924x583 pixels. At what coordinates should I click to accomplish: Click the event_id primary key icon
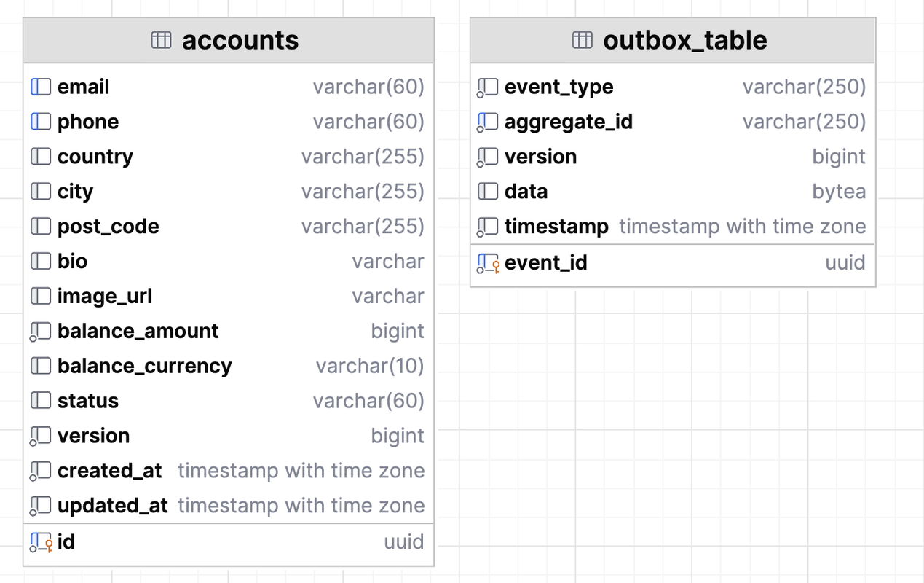tap(487, 263)
